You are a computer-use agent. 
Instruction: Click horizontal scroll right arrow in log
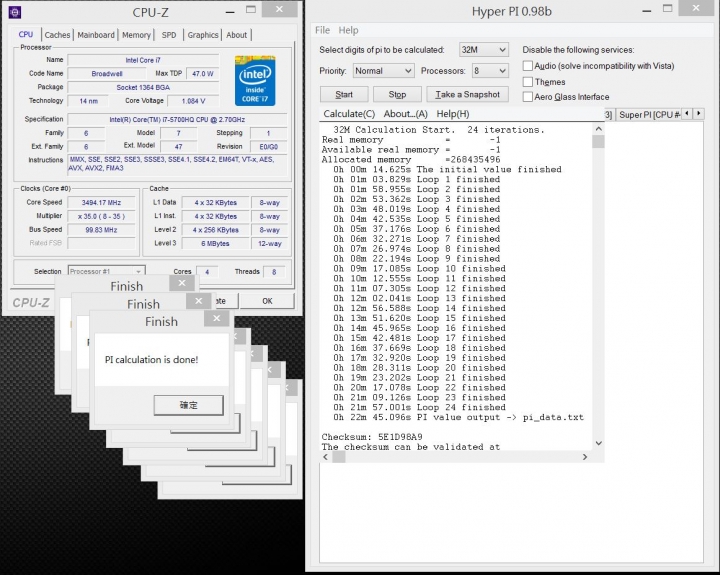click(x=585, y=457)
